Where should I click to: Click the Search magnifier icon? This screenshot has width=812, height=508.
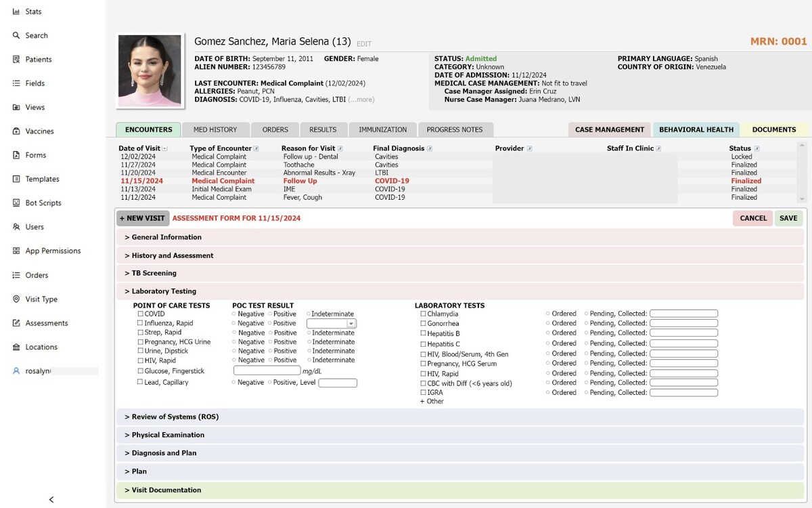16,35
